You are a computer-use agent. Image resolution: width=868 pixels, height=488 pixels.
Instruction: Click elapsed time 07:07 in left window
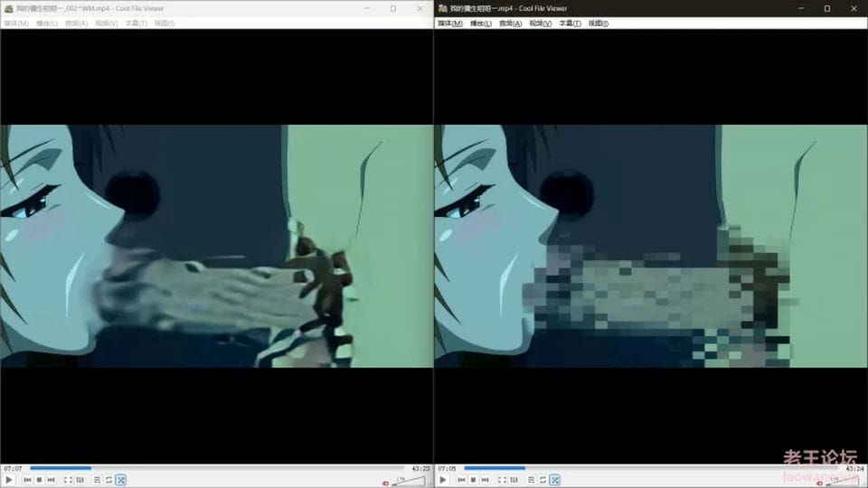pyautogui.click(x=13, y=468)
